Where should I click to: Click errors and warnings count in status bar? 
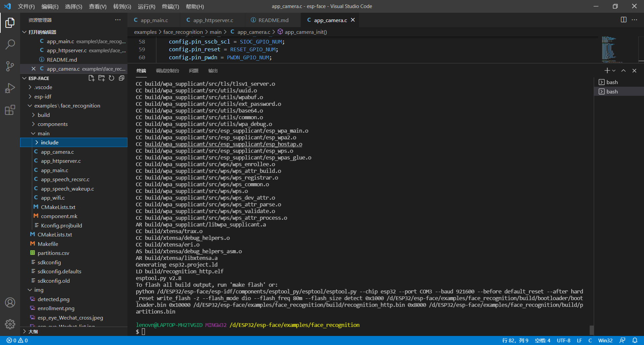(17, 340)
